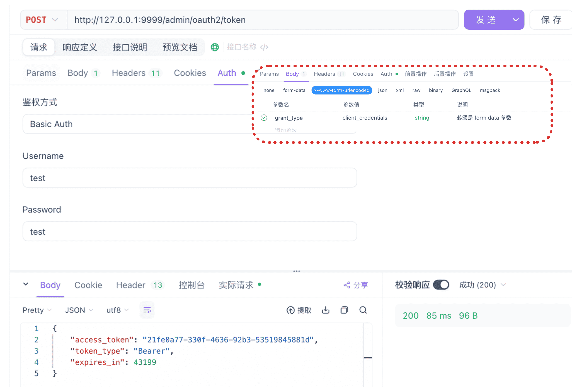Copy the response body
The height and width of the screenshot is (392, 577).
(344, 310)
